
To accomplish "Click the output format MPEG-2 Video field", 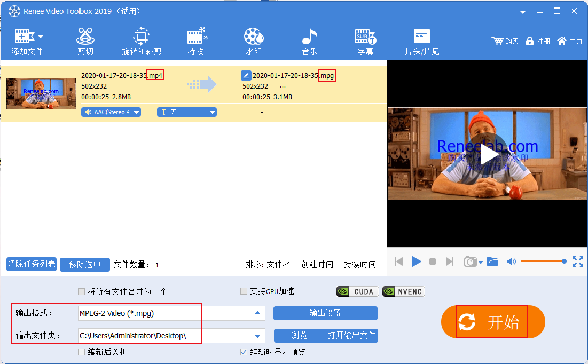I will [x=163, y=313].
